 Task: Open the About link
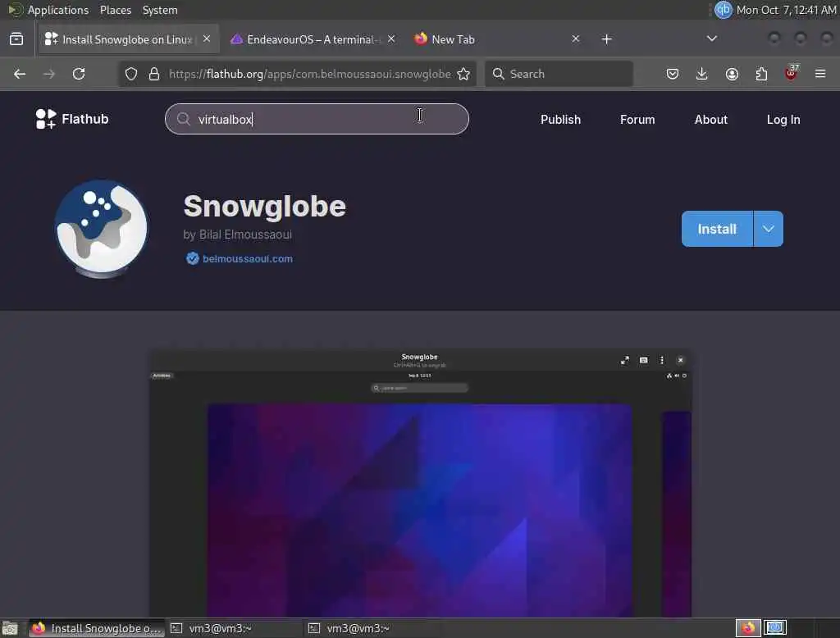pos(711,120)
